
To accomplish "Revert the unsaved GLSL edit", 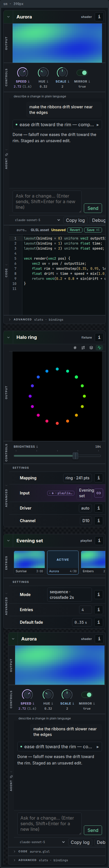I will pos(75,230).
